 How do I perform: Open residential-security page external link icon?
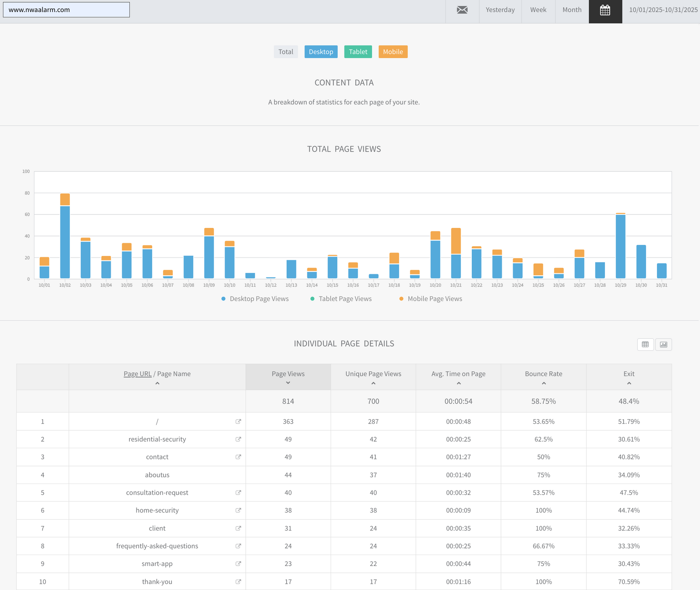coord(238,439)
